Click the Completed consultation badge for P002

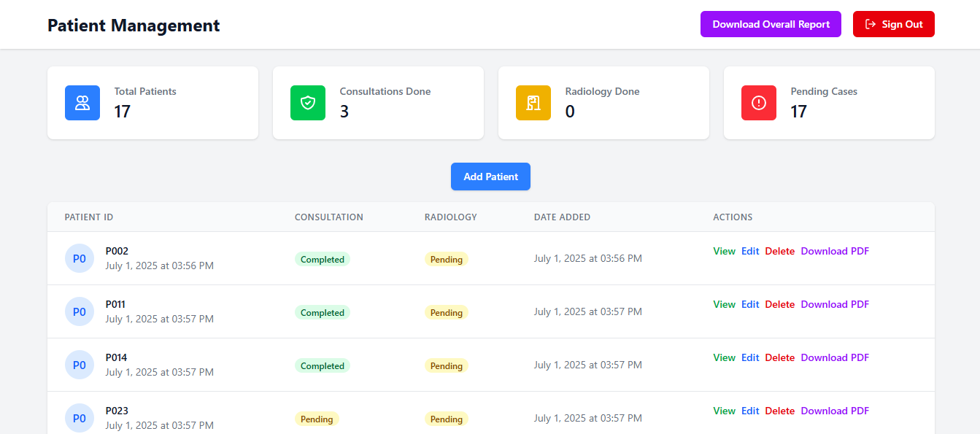323,259
